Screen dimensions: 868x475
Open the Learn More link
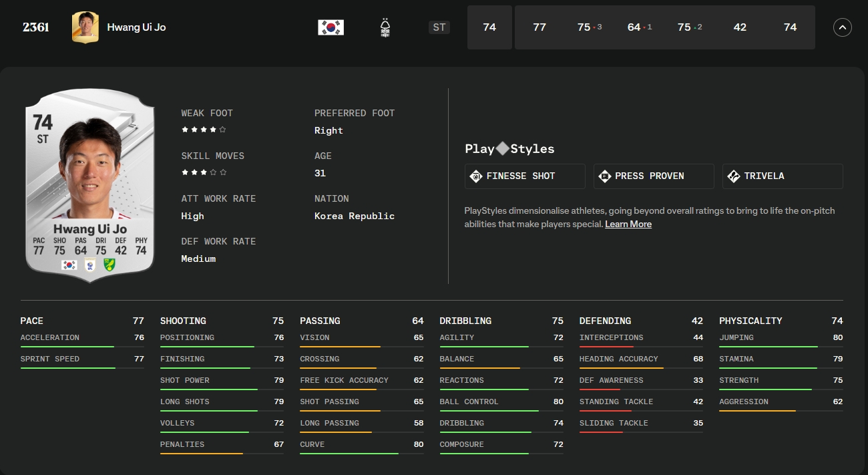[628, 224]
